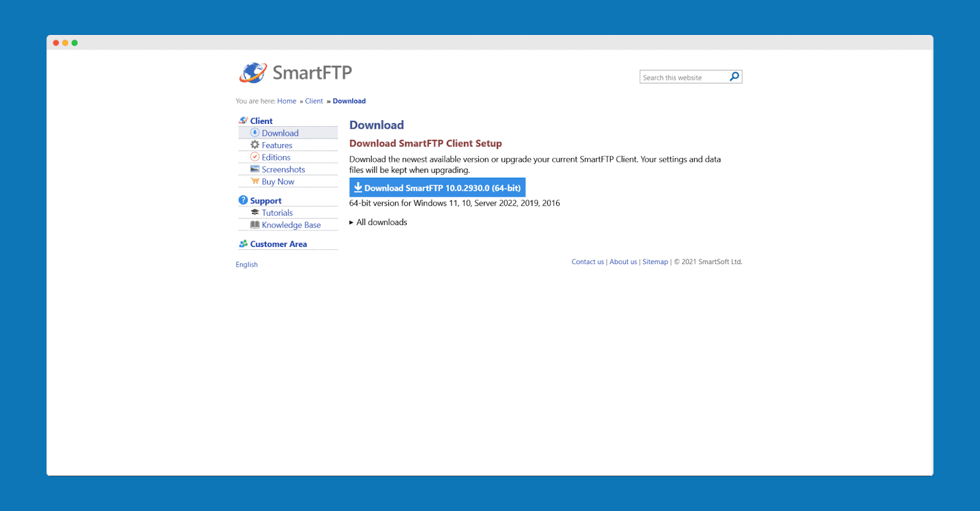
Task: Click the All downloads label text
Action: 382,222
